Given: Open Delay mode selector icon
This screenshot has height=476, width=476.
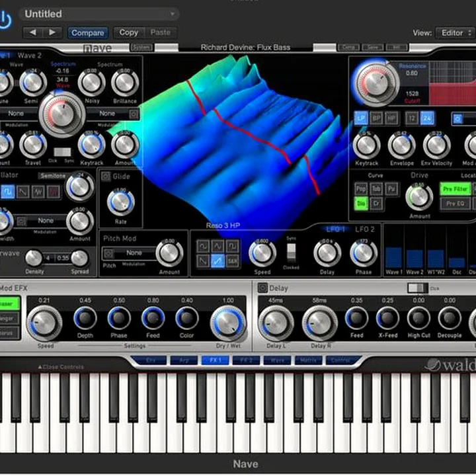Looking at the screenshot, I should pyautogui.click(x=262, y=288).
